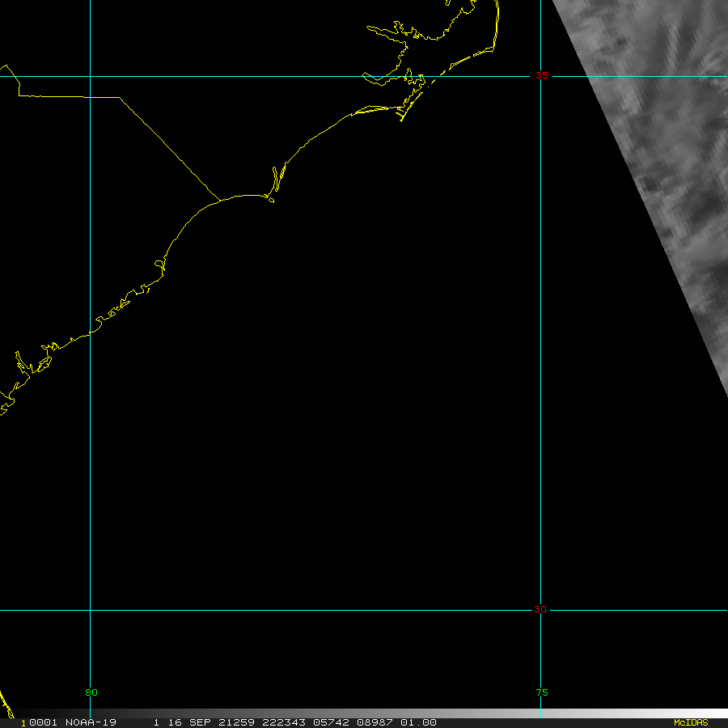Click the green 80 longitude label
Image resolution: width=728 pixels, height=728 pixels.
coord(91,692)
